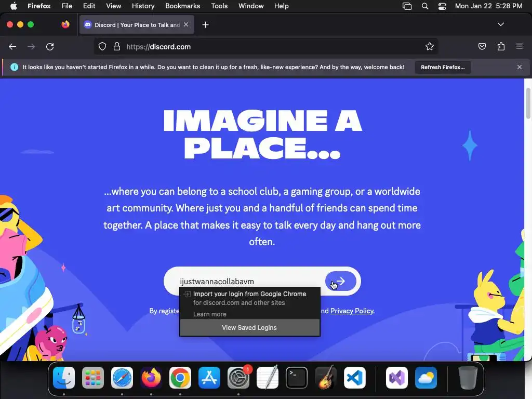Click Firefox icon in the dock
This screenshot has height=399, width=532.
coord(151,378)
